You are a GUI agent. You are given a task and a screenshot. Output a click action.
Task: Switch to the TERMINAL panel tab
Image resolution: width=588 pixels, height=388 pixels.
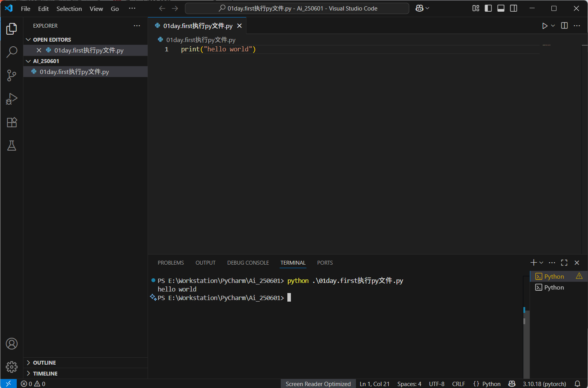pyautogui.click(x=293, y=263)
